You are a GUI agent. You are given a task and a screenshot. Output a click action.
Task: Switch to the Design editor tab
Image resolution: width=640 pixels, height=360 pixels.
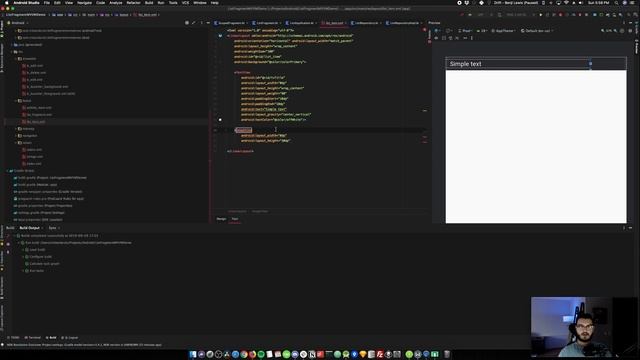point(221,219)
